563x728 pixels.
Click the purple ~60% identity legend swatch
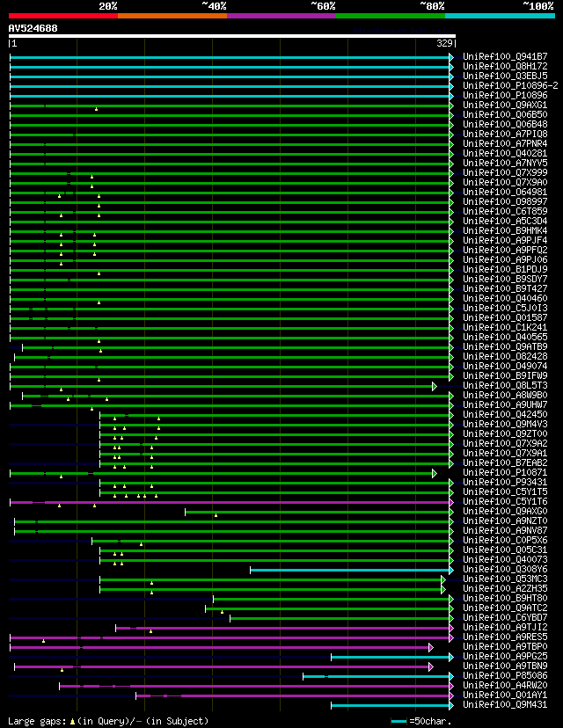pyautogui.click(x=281, y=16)
